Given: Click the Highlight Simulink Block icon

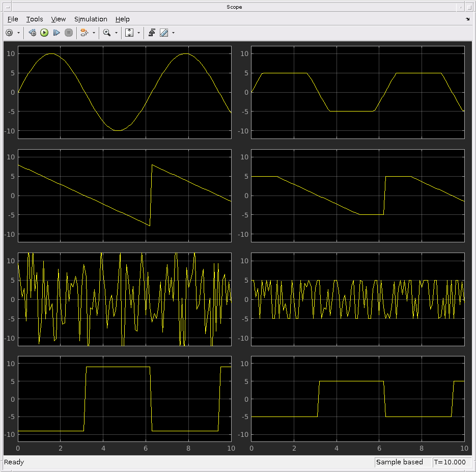Looking at the screenshot, I should click(x=84, y=33).
